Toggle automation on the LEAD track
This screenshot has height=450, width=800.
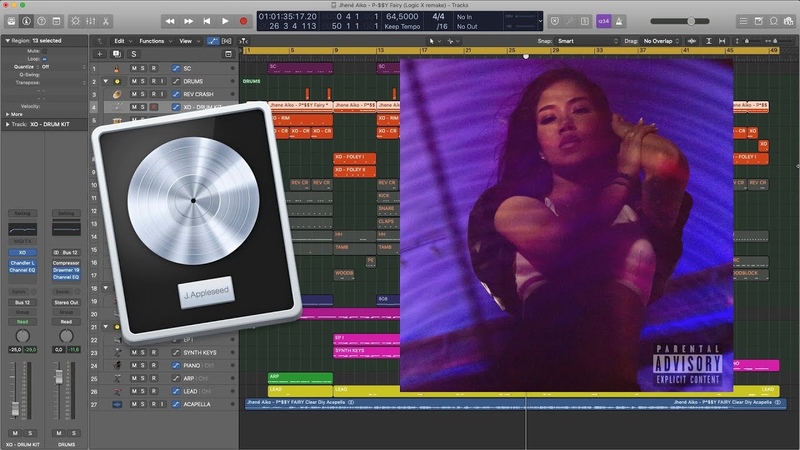pos(176,391)
